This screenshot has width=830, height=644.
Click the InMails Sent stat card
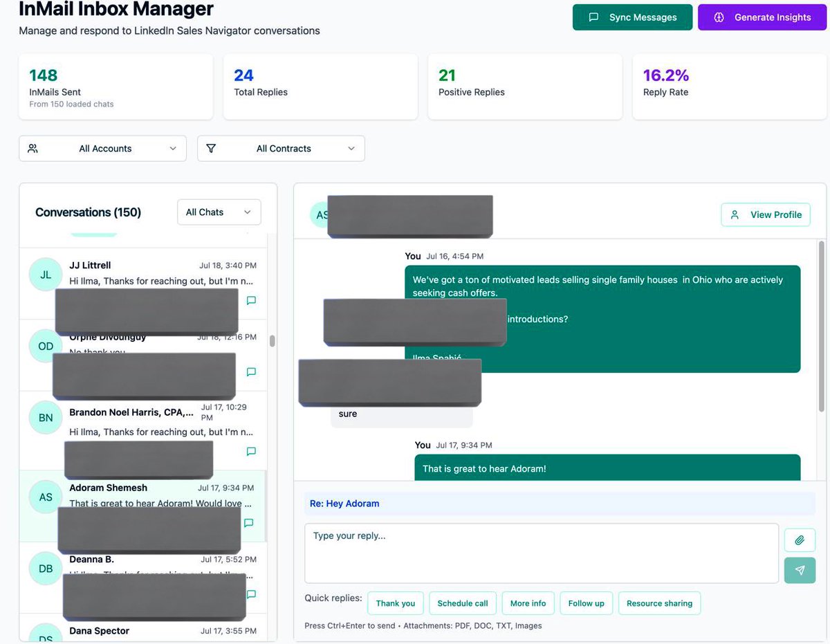(x=116, y=87)
